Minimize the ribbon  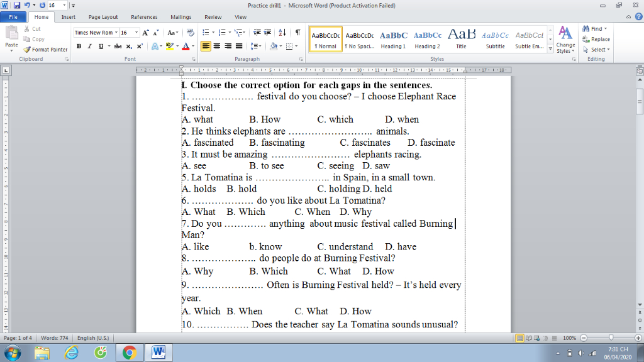tap(628, 17)
